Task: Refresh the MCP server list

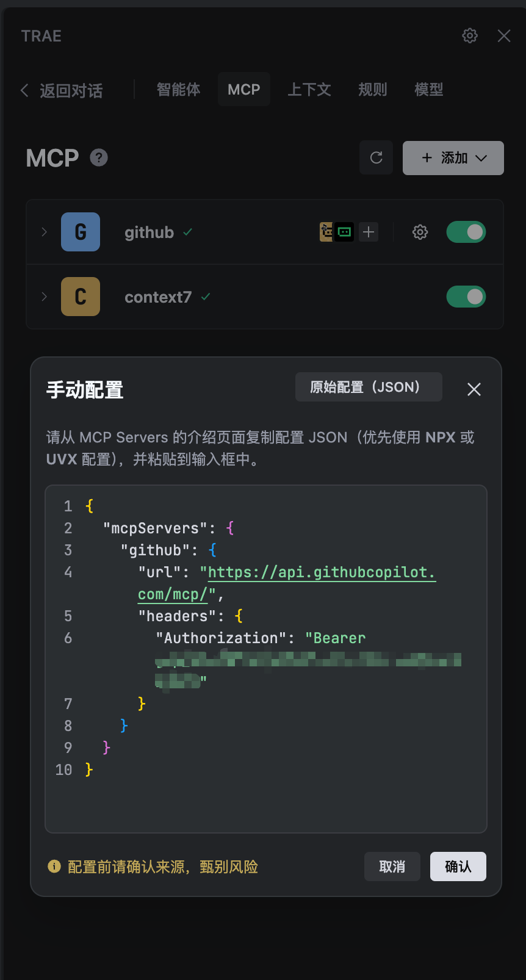Action: [x=376, y=158]
